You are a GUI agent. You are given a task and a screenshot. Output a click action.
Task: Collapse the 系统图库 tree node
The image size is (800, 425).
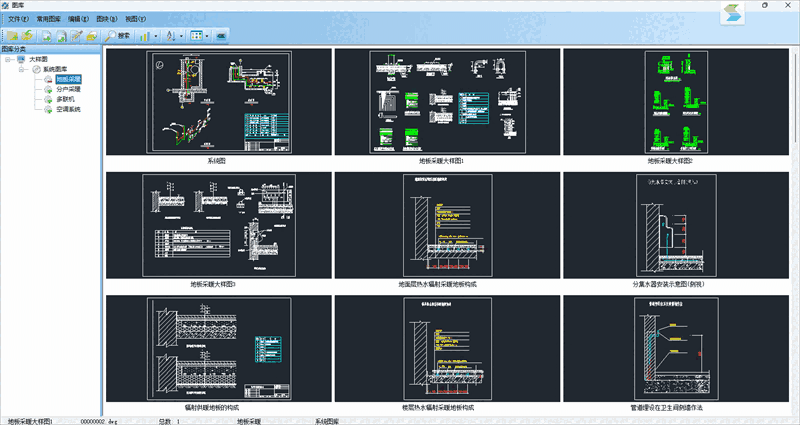pos(21,69)
